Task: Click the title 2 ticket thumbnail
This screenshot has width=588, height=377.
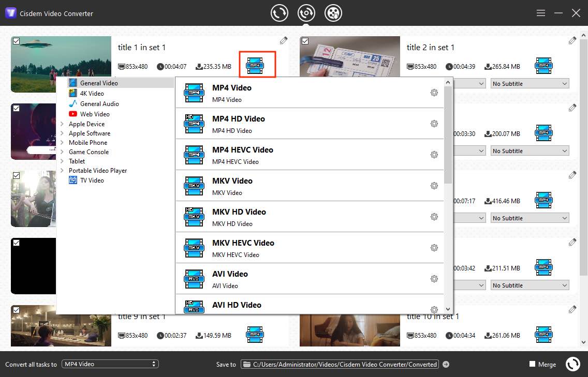Action: 350,57
